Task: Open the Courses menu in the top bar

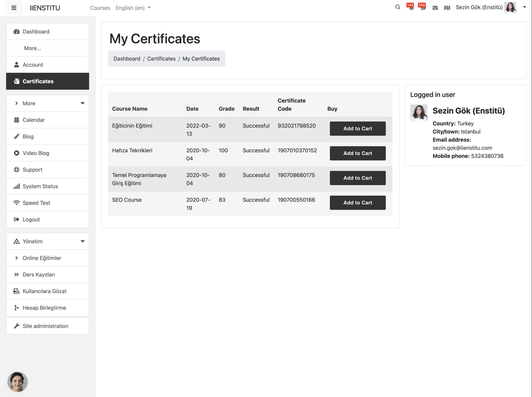Action: click(100, 8)
